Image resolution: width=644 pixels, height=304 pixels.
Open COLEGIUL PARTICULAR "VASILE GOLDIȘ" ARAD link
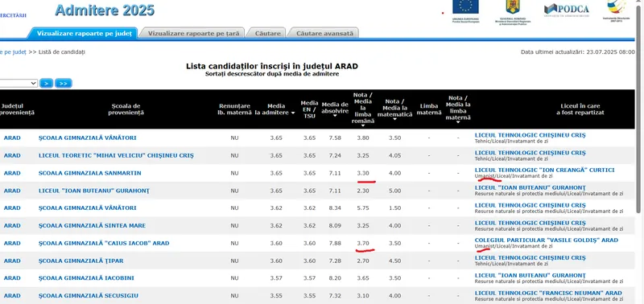coord(547,240)
